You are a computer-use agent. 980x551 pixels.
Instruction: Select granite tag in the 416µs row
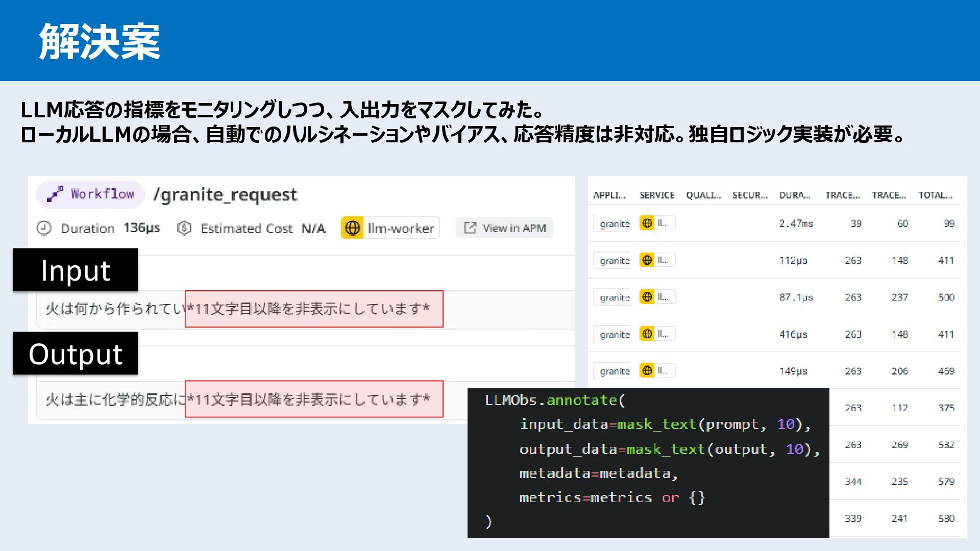click(x=615, y=334)
